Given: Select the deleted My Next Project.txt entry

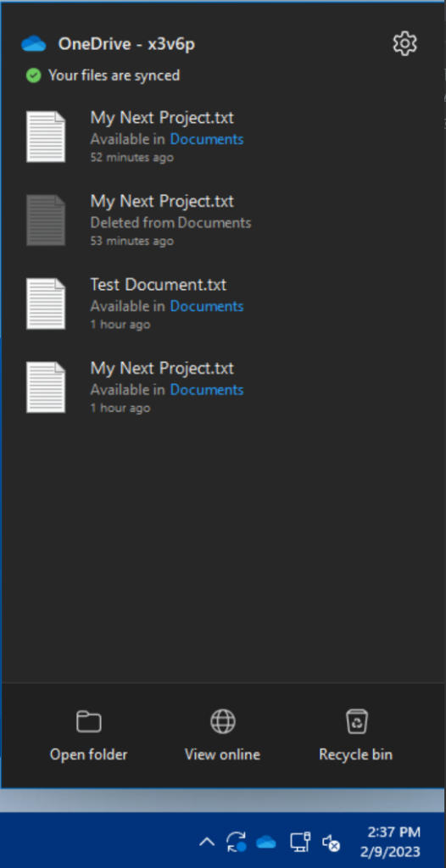Looking at the screenshot, I should (223, 220).
